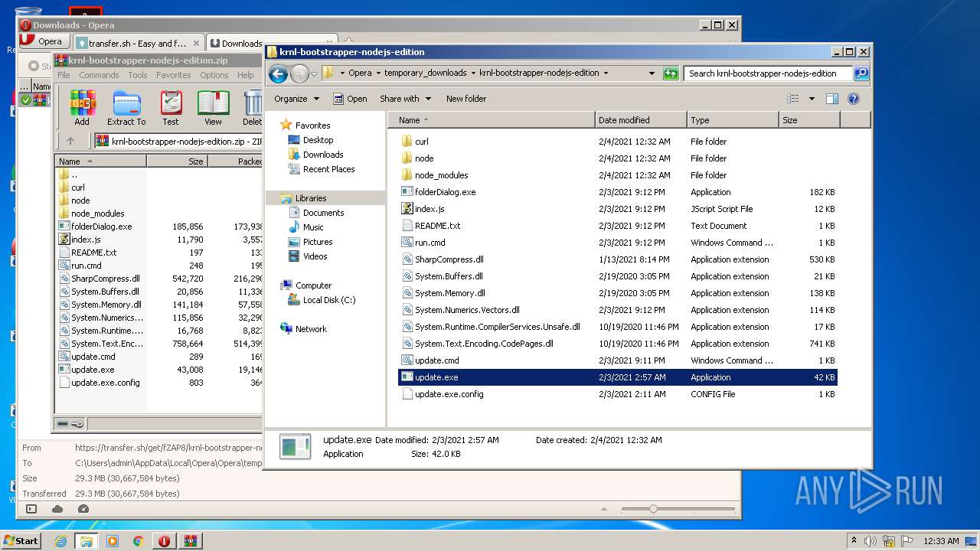Image resolution: width=980 pixels, height=551 pixels.
Task: Click Opera icon in taskbar
Action: pyautogui.click(x=164, y=541)
